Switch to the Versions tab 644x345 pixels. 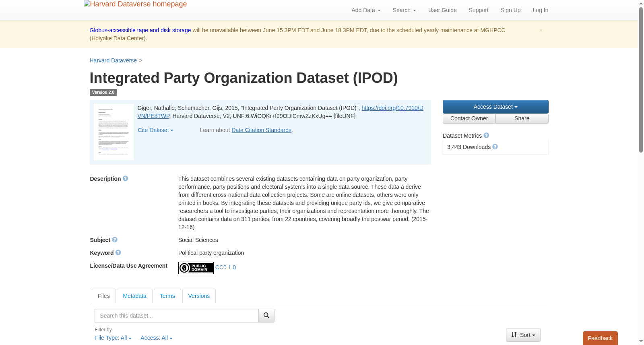click(199, 296)
